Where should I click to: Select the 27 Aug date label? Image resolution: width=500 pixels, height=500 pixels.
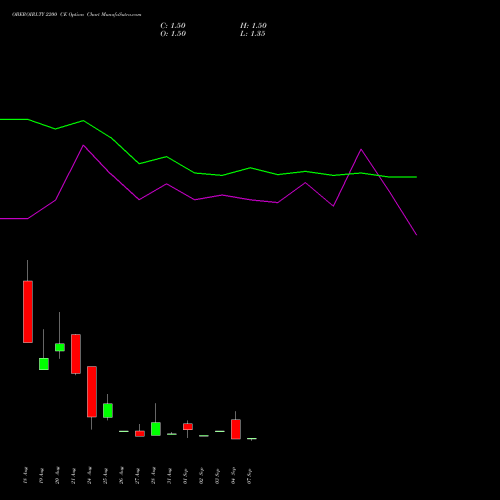click(x=138, y=475)
